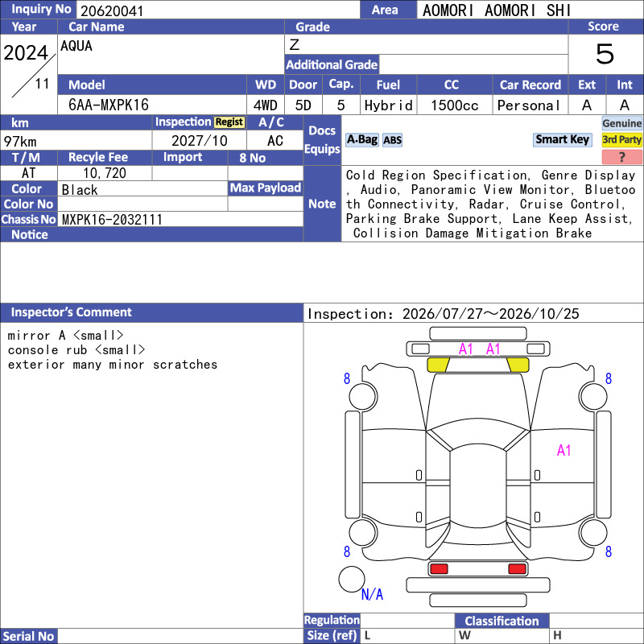
Task: Click the red question mark badge
Action: [x=621, y=157]
